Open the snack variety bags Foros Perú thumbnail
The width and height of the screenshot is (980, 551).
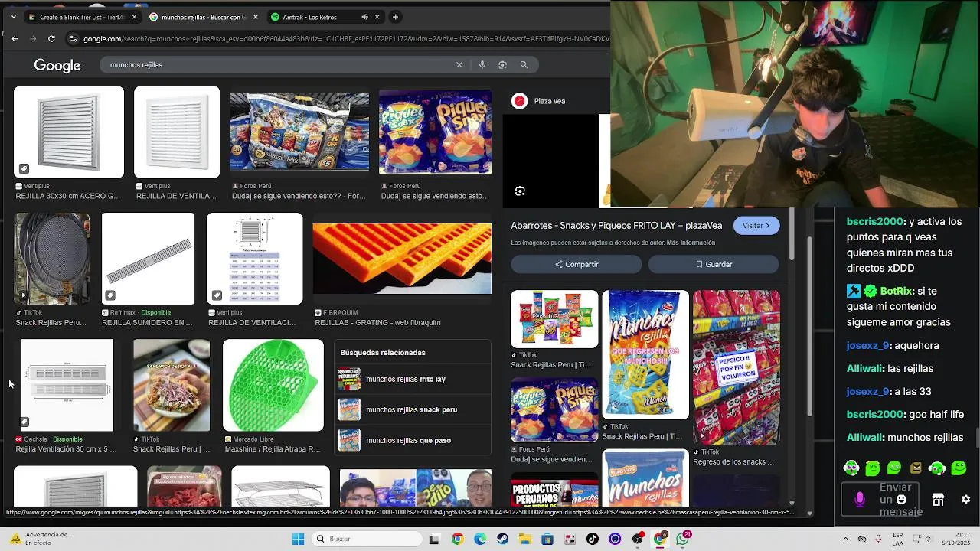coord(299,132)
